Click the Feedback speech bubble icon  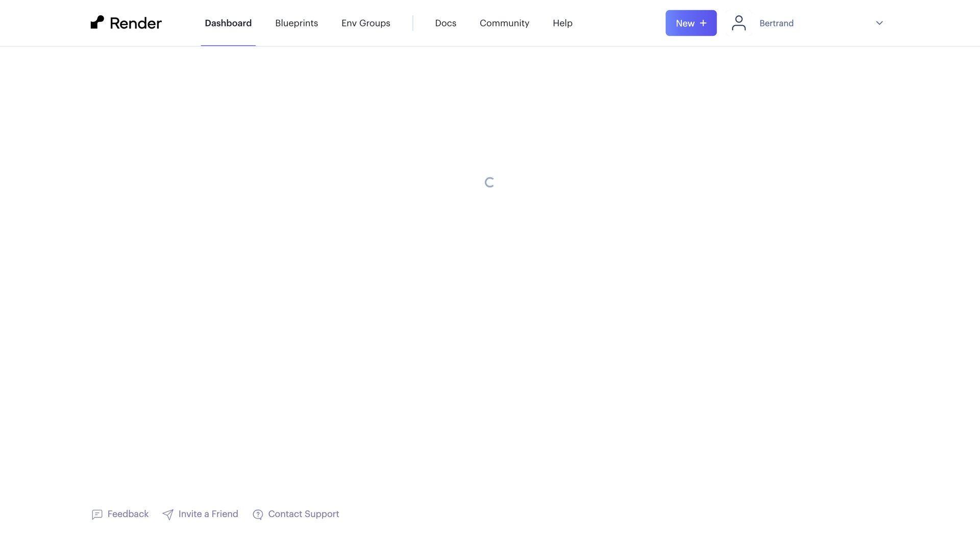[97, 514]
